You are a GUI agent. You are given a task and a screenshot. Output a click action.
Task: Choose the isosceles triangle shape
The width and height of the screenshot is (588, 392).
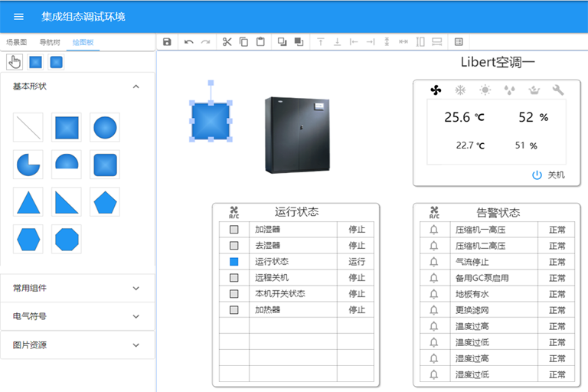[28, 202]
